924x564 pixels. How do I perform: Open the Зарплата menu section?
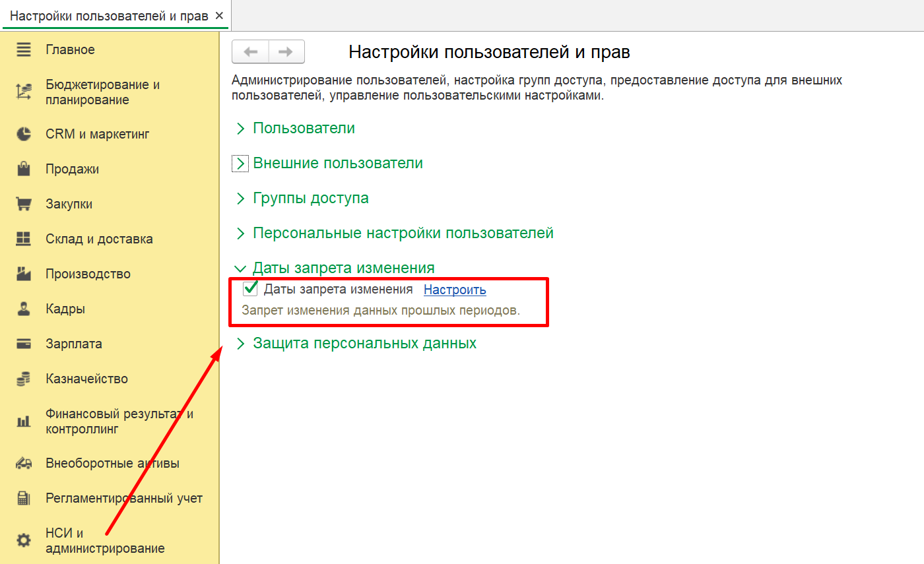pos(73,344)
